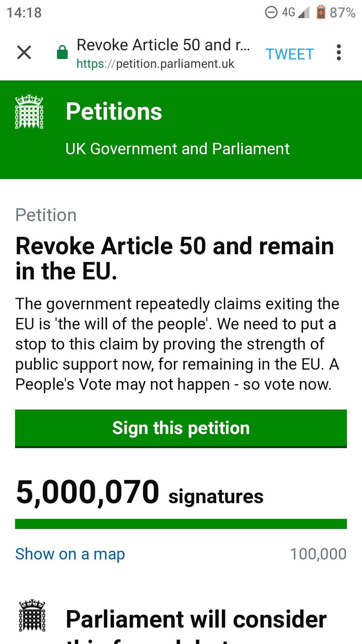Image resolution: width=362 pixels, height=644 pixels.
Task: Tap the TWEET button
Action: click(290, 54)
